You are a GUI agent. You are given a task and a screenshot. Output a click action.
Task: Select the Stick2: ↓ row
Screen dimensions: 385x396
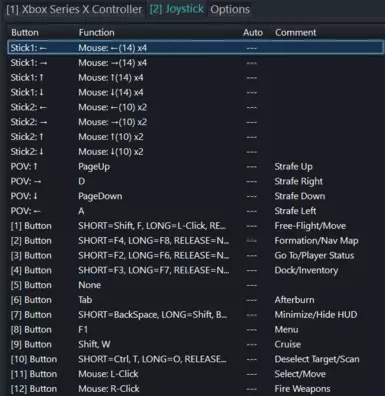pyautogui.click(x=195, y=152)
